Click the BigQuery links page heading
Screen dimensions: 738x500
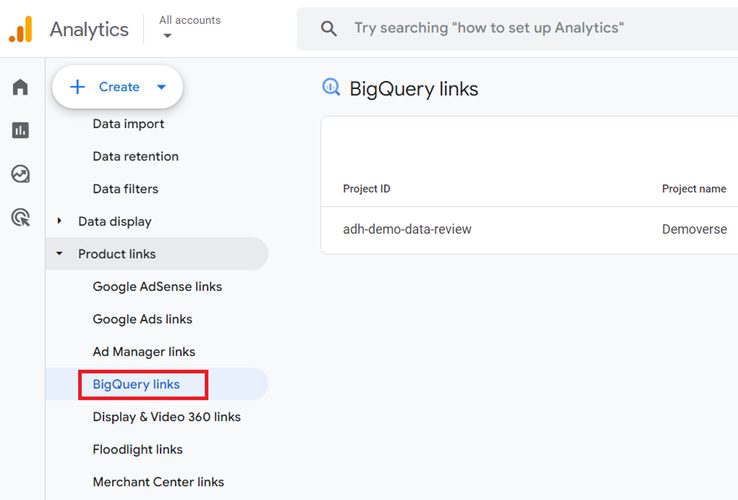pos(414,89)
